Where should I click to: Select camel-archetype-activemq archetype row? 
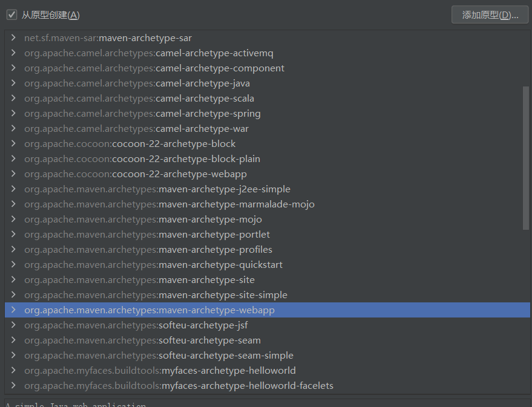(x=268, y=53)
